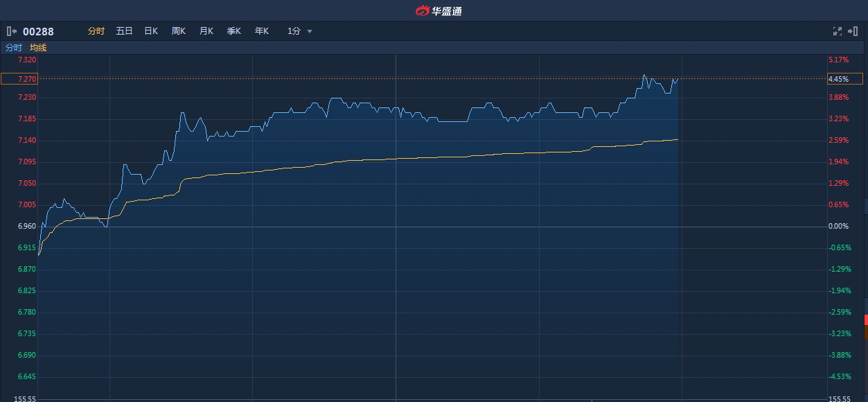The image size is (868, 402).
Task: Click the fullscreen expand icon
Action: (837, 31)
